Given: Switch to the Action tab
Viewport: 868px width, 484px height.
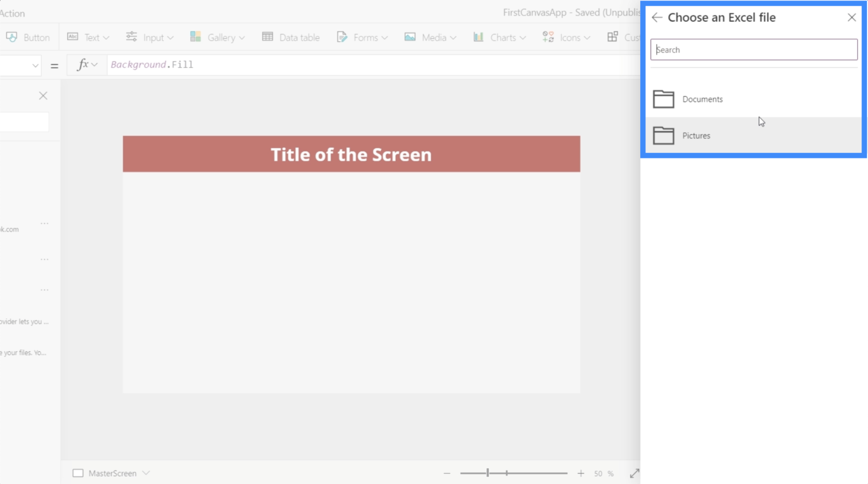Looking at the screenshot, I should tap(12, 13).
